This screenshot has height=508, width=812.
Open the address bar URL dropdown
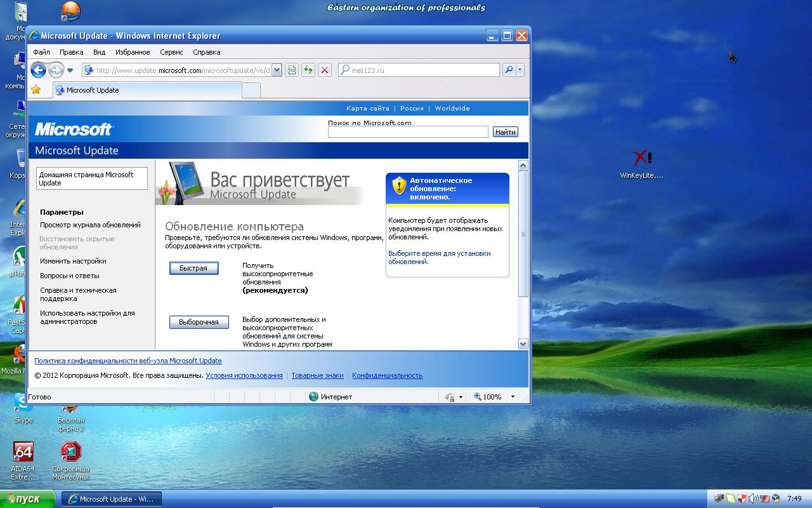coord(277,70)
